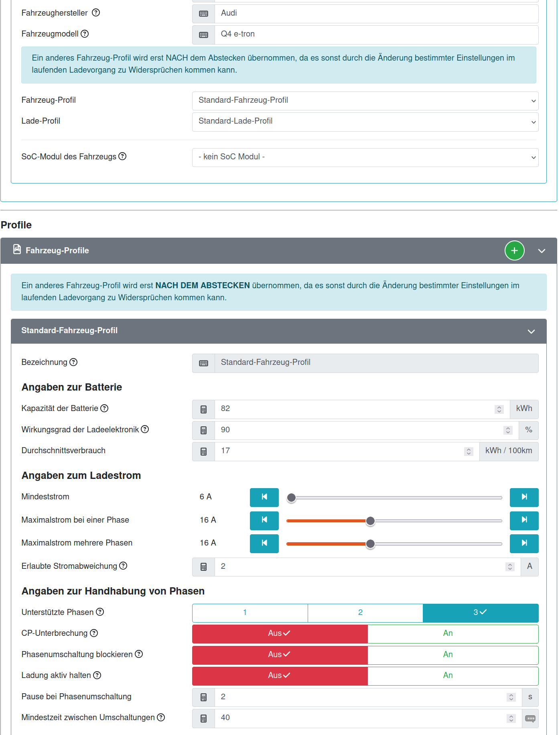Click keyboard icon beside Bezeichnung field
Image resolution: width=560 pixels, height=735 pixels.
tap(204, 363)
